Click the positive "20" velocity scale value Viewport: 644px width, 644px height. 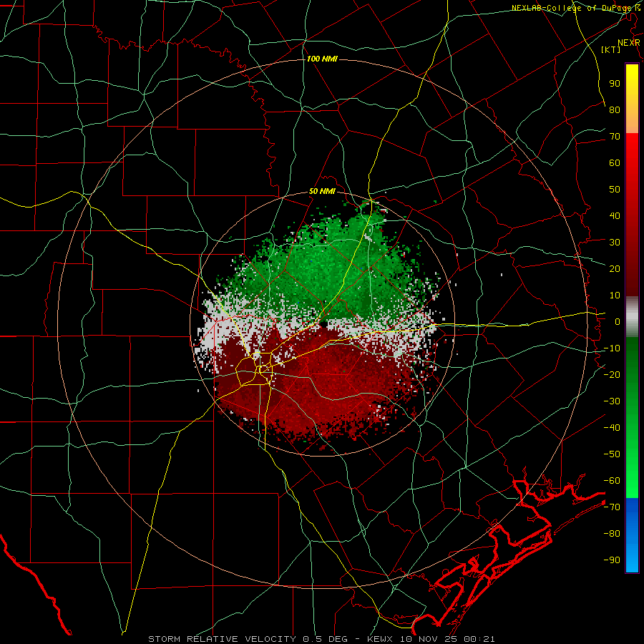615,268
